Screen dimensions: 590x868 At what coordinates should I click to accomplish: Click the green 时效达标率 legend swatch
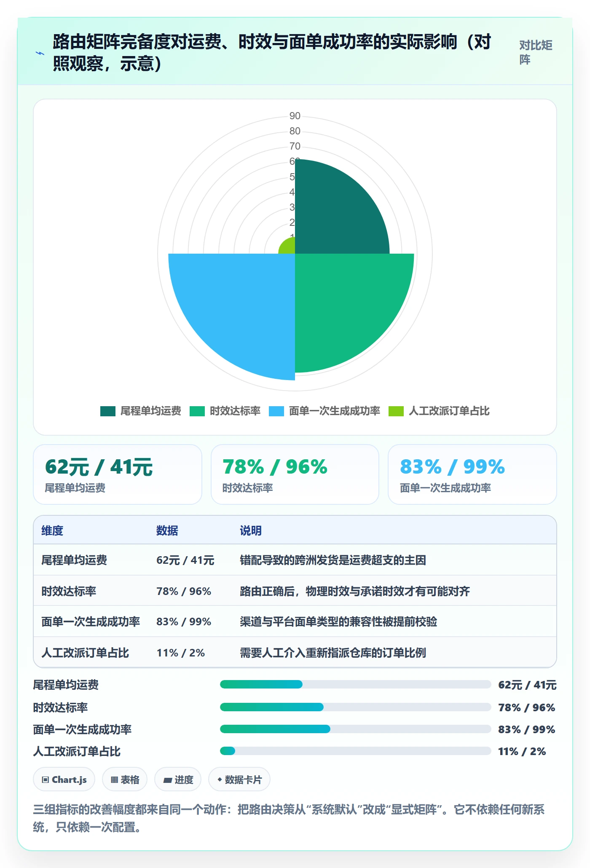[197, 411]
